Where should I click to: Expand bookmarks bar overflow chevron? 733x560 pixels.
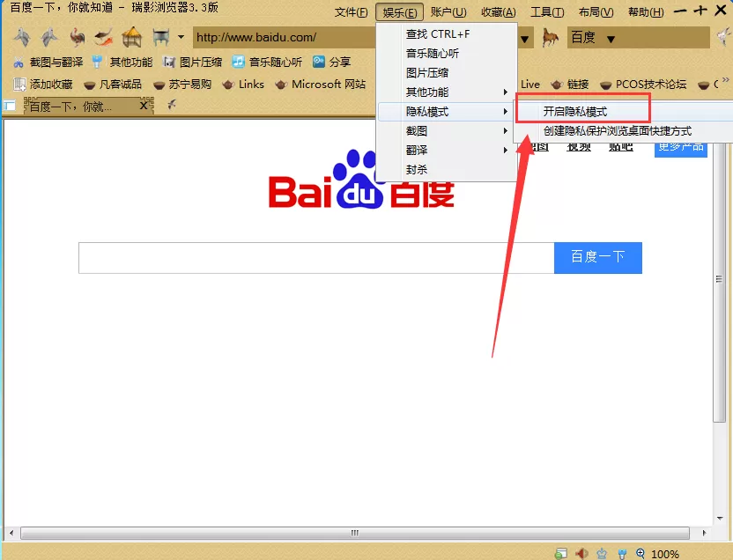[726, 80]
